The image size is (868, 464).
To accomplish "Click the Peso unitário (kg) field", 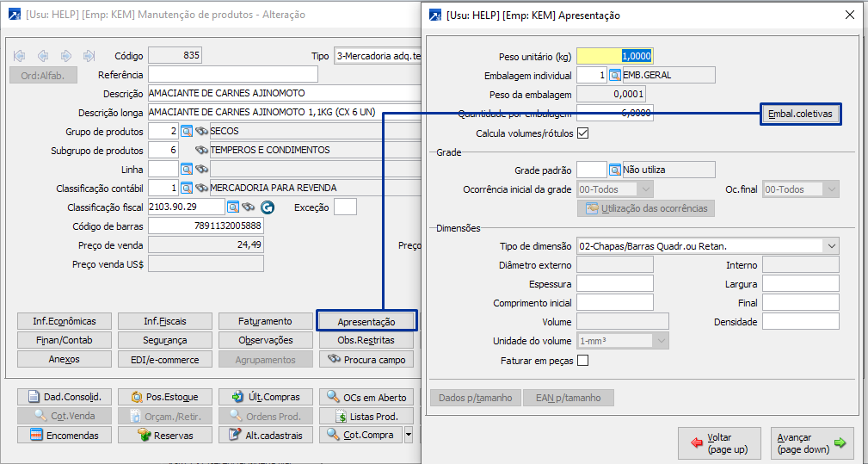I will [x=615, y=56].
